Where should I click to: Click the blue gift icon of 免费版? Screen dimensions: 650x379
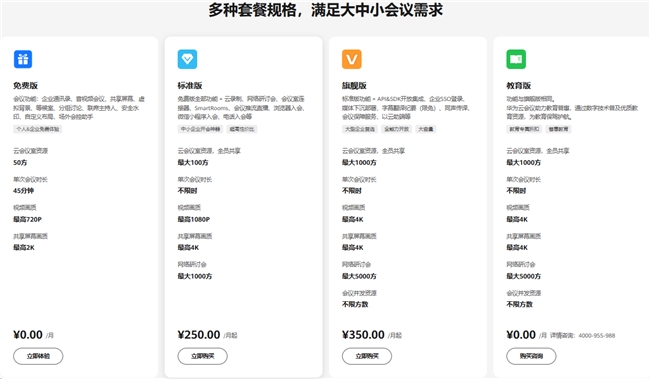23,59
